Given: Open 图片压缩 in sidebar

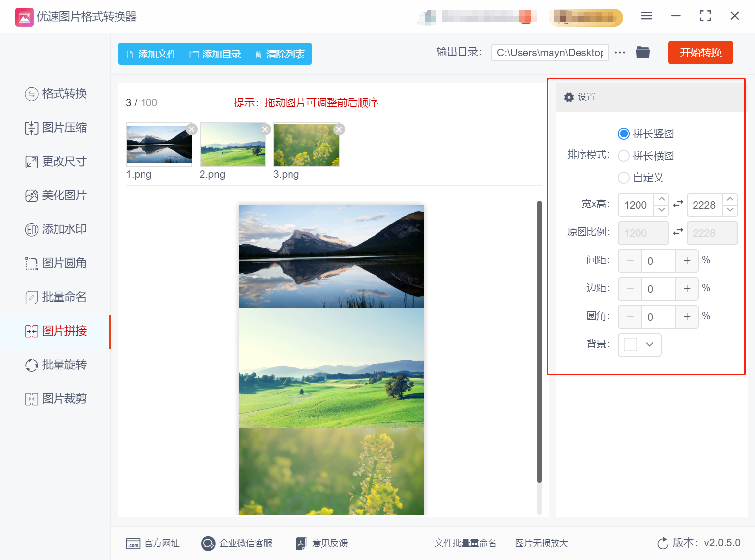Looking at the screenshot, I should tap(56, 128).
